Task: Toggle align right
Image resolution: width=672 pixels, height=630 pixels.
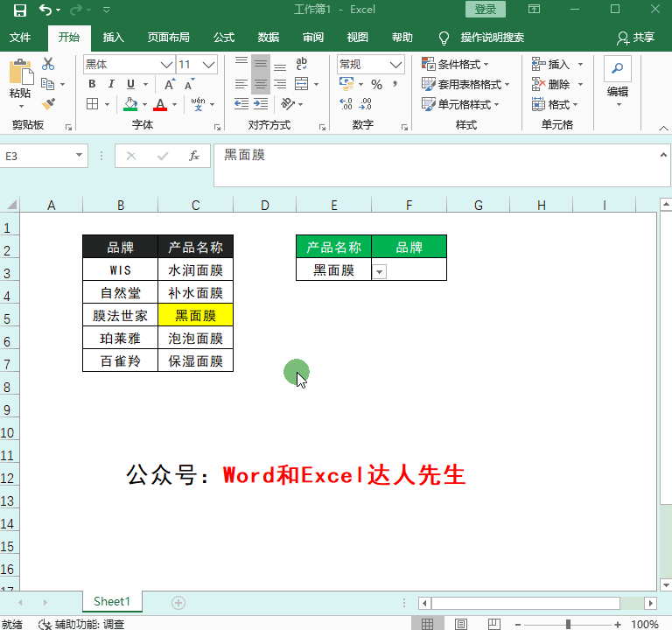Action: (x=280, y=84)
